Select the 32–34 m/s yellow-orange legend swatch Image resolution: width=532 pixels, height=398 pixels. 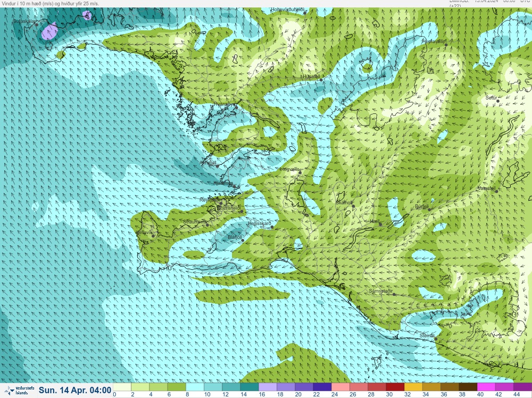(x=414, y=387)
